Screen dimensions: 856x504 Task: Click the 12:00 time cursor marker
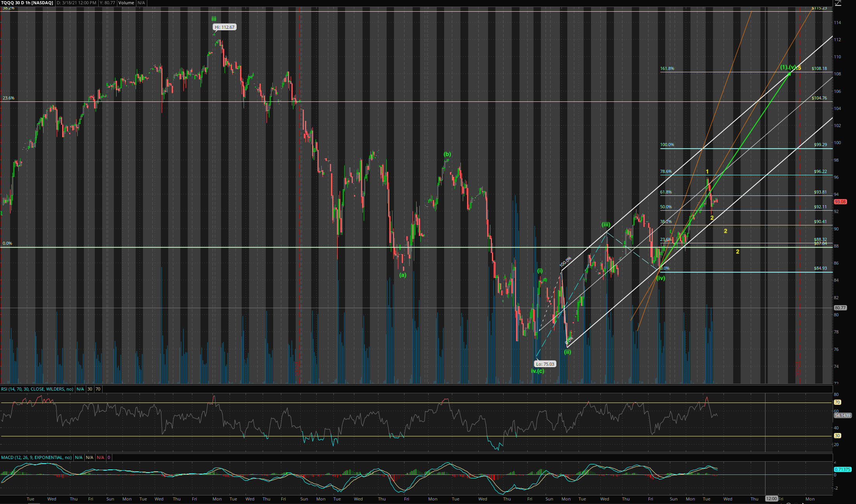coord(771,499)
